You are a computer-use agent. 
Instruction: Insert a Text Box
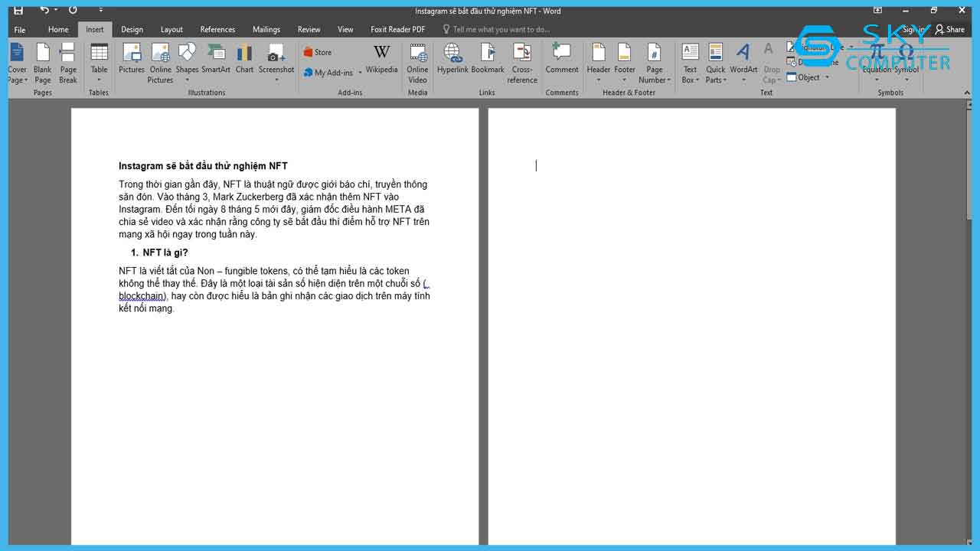691,63
